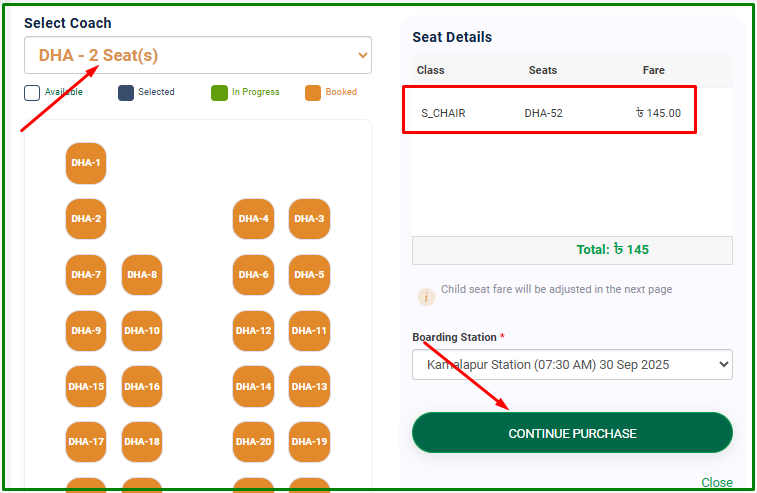
Task: Choose seat DHA-8
Action: click(x=141, y=275)
